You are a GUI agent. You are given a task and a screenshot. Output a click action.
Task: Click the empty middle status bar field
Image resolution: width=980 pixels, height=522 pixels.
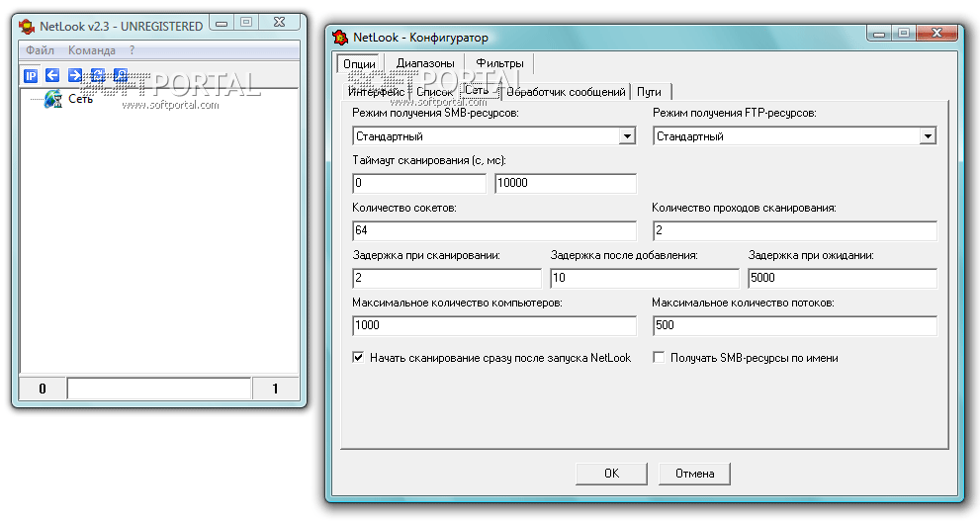(159, 389)
